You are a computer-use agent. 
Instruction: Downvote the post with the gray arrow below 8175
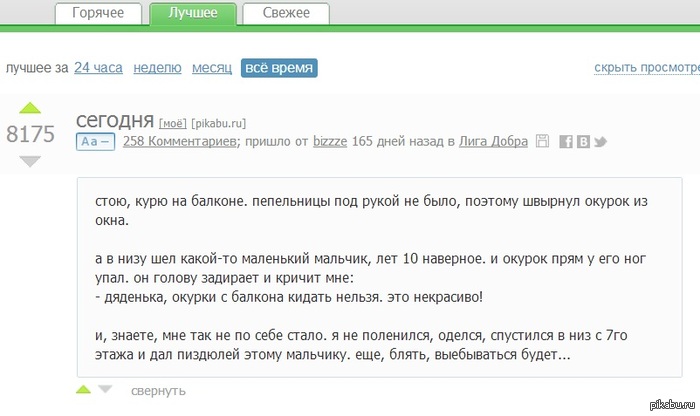[30, 160]
